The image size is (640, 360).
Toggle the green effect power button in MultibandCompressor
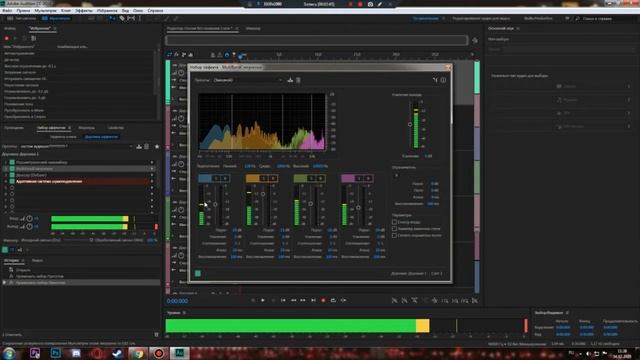click(x=198, y=273)
